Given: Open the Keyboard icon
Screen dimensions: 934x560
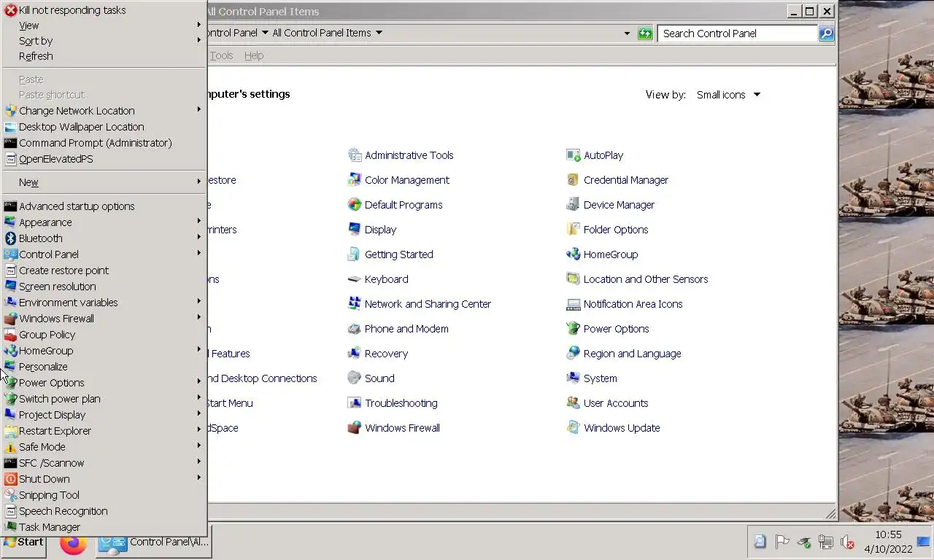Looking at the screenshot, I should click(355, 279).
